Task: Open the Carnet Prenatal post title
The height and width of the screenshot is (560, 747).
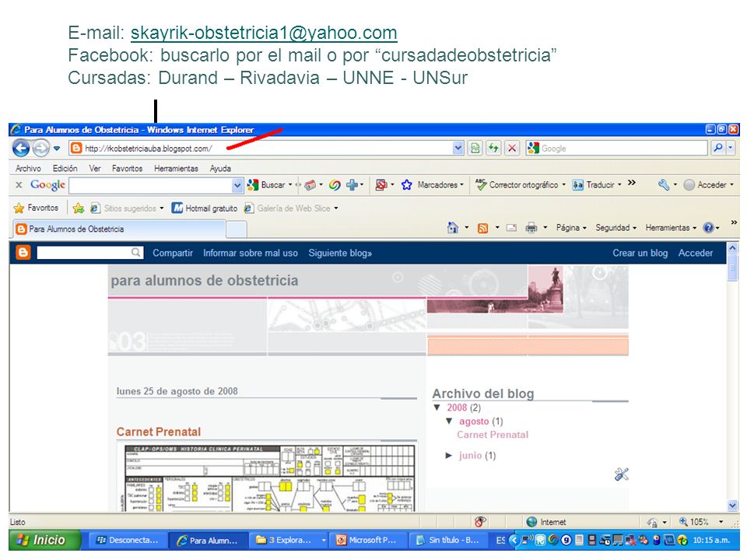Action: click(159, 432)
